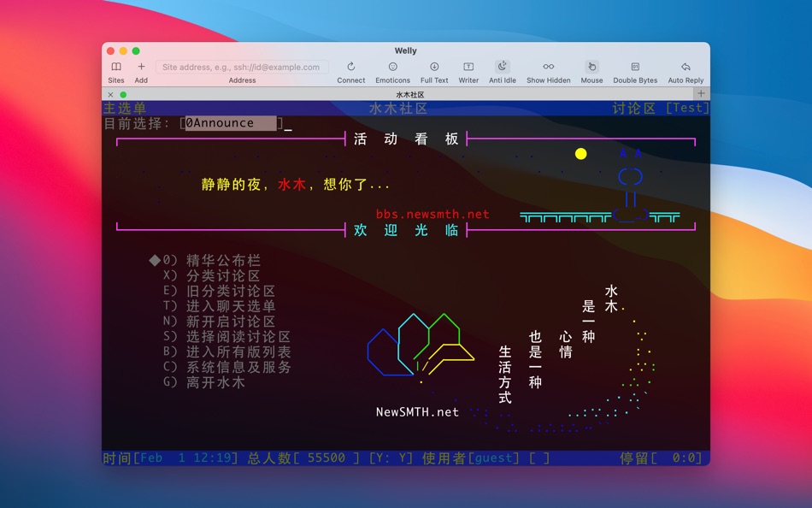Select menu entry T) 进入聊天选单

219,306
